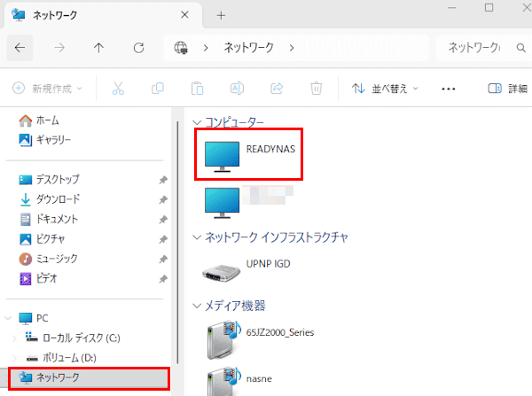The height and width of the screenshot is (396, 532).
Task: Select ボリューム (D:) drive
Action: click(61, 358)
